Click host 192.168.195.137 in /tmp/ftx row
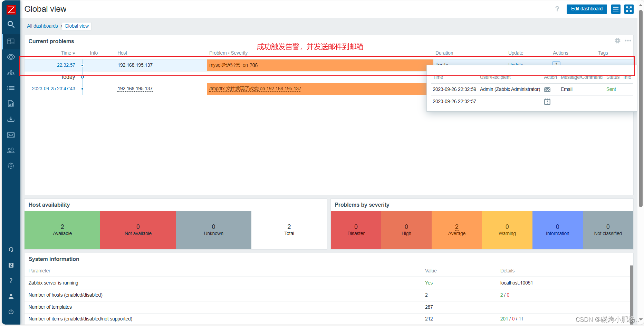Screen dimensions: 644x326 pyautogui.click(x=135, y=89)
